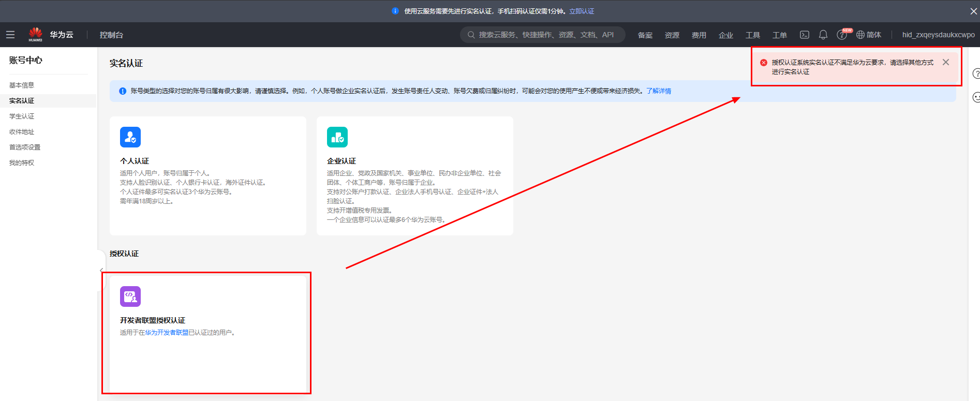Select 收件地址 in the sidebar
The height and width of the screenshot is (401, 980).
22,132
